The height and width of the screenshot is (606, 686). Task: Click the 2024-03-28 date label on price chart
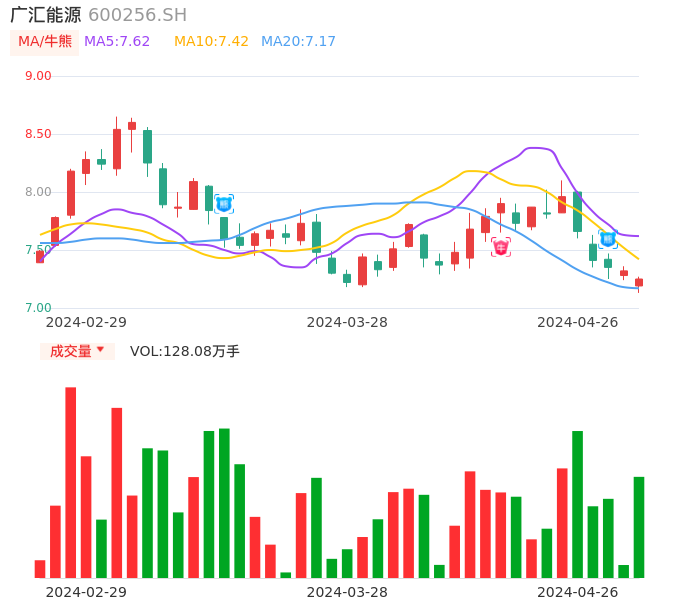point(347,322)
